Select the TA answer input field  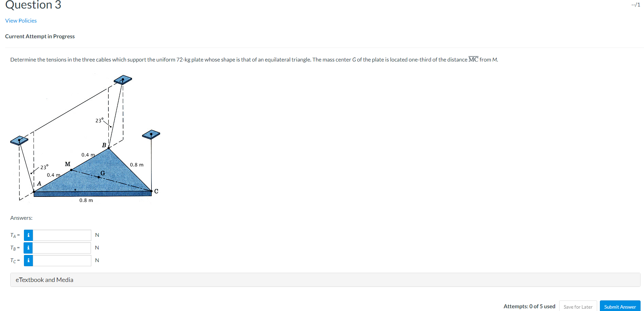(62, 235)
